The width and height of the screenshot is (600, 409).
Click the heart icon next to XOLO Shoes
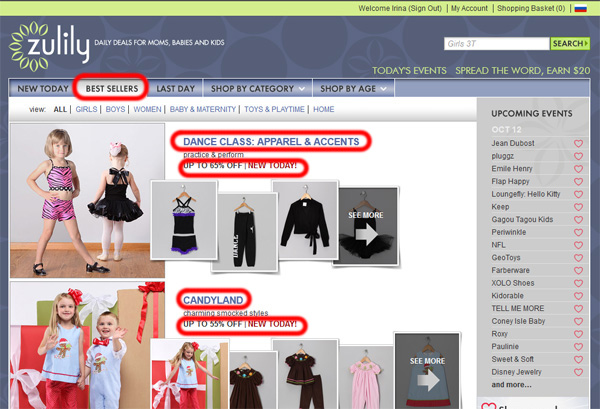point(578,283)
